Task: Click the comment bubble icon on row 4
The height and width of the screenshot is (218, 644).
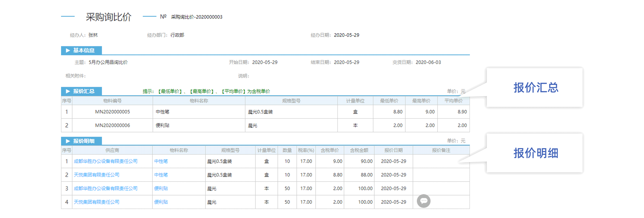Action: click(x=424, y=201)
